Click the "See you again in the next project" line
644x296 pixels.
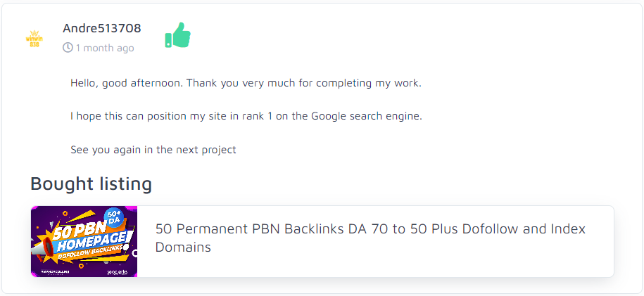click(x=153, y=150)
